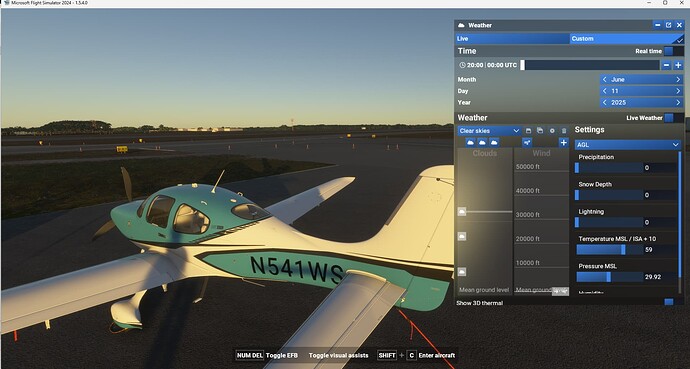Image resolution: width=690 pixels, height=369 pixels.
Task: Adjust the Pressure MSL slider
Action: coord(609,277)
